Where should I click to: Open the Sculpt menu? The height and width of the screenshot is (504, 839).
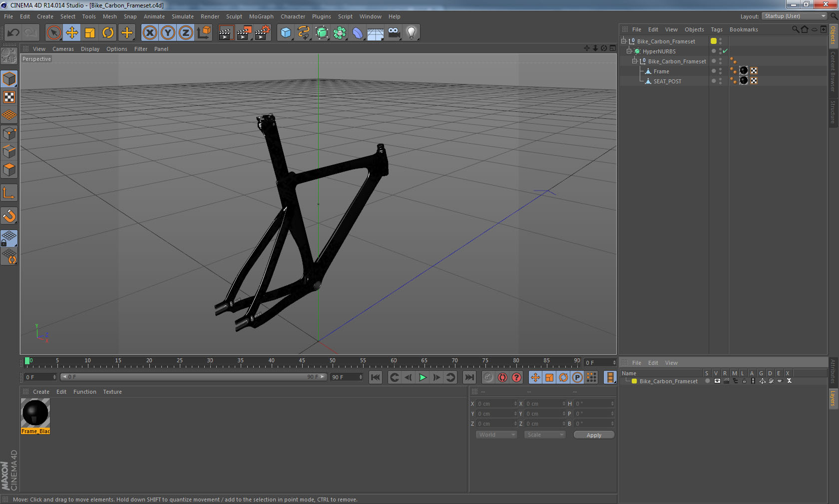[234, 16]
